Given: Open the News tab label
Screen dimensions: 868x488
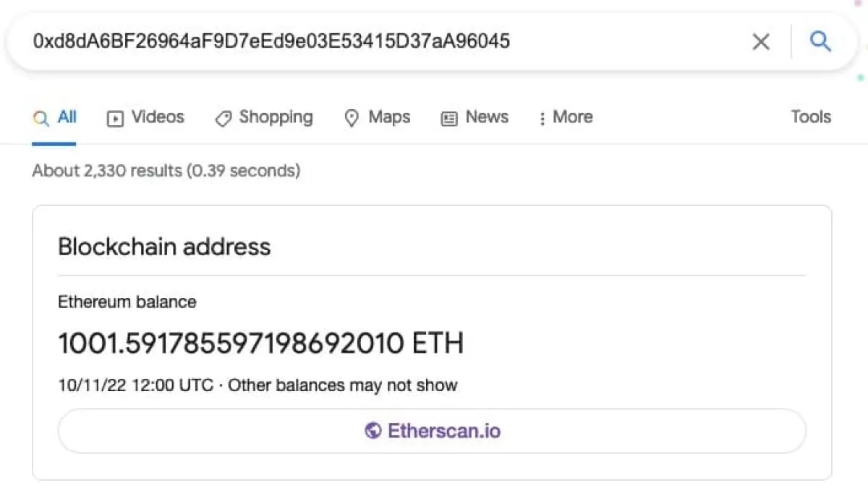Looking at the screenshot, I should (x=487, y=117).
